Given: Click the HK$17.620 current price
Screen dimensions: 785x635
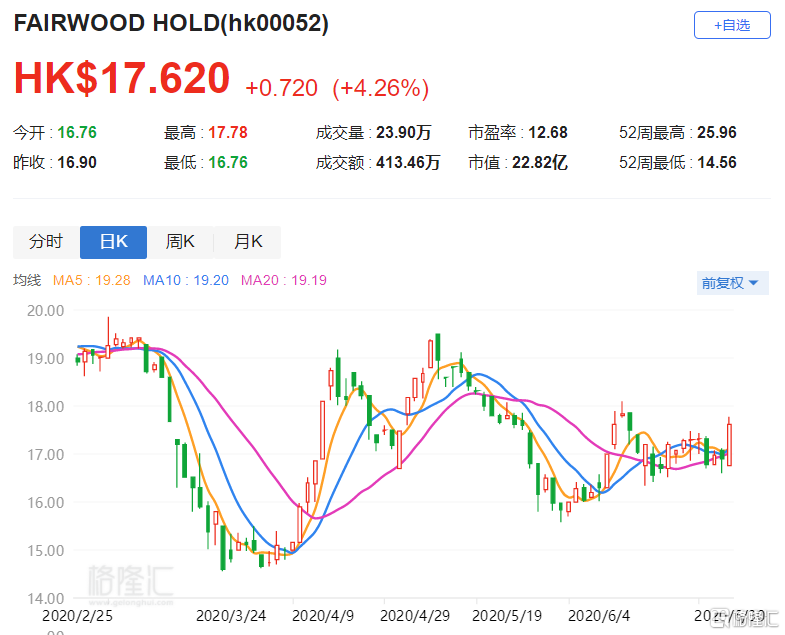Looking at the screenshot, I should tap(122, 78).
